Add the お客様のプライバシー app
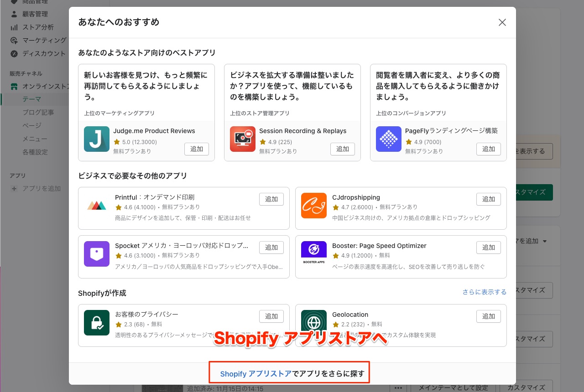The width and height of the screenshot is (584, 392). click(x=271, y=316)
